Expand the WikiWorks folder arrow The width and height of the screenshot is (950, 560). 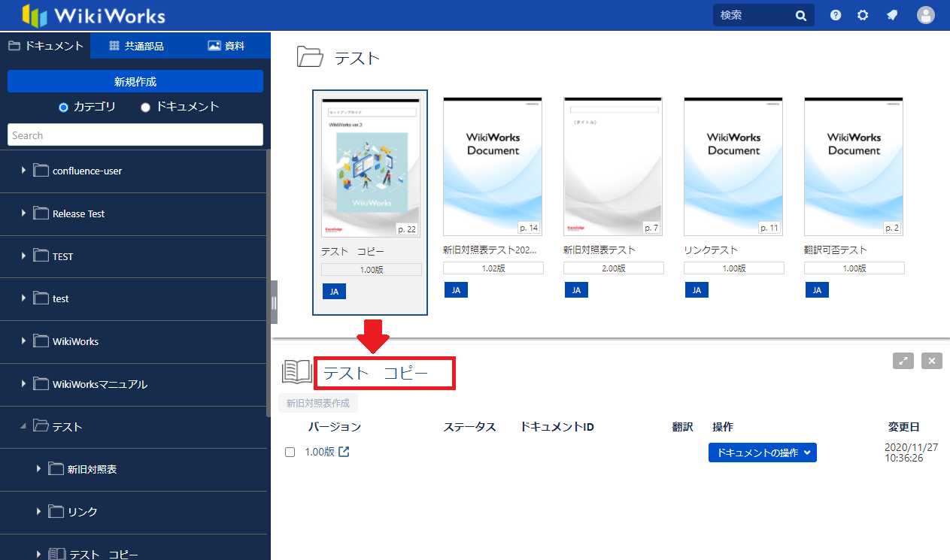point(24,341)
